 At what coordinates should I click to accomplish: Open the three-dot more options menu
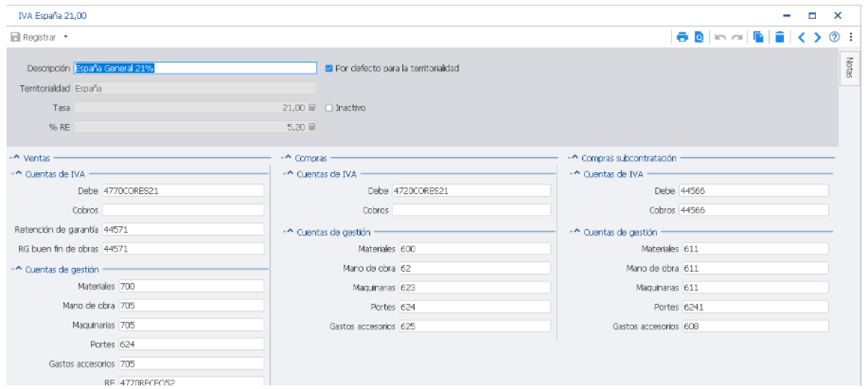[850, 37]
